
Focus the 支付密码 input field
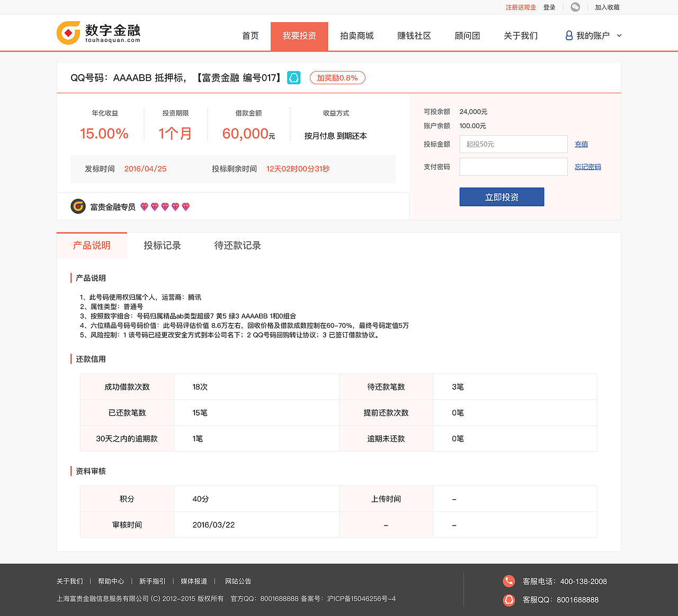[x=513, y=167]
